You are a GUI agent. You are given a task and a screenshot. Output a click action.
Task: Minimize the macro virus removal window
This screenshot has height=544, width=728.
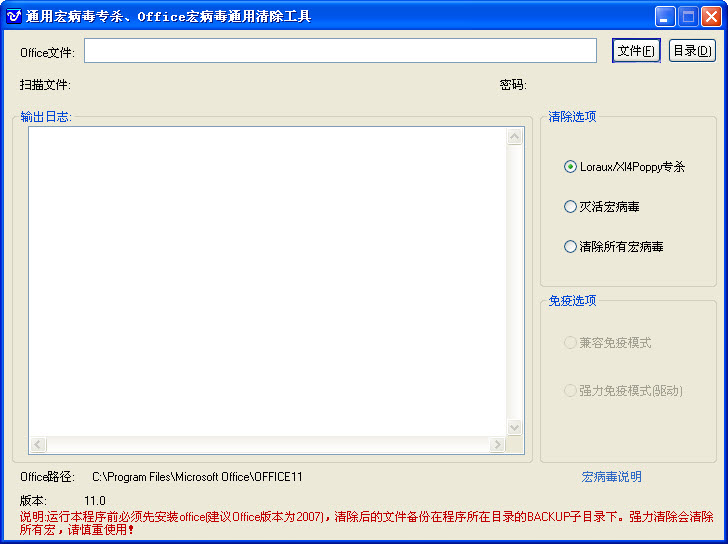(665, 16)
